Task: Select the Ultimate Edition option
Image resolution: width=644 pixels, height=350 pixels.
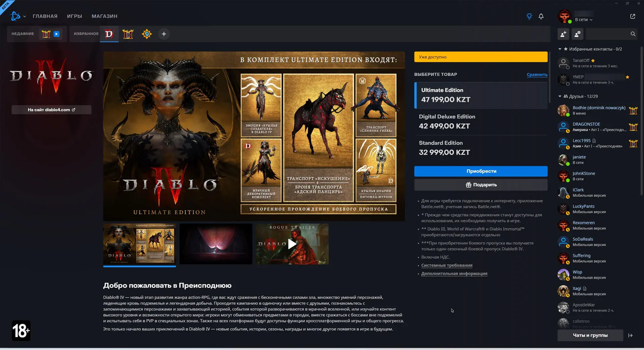Action: coord(481,95)
